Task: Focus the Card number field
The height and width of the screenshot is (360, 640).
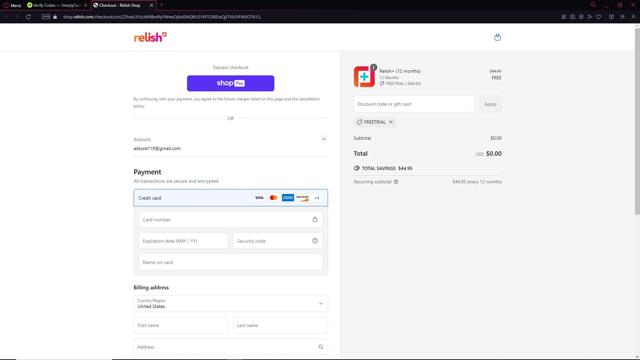Action: coord(231,220)
